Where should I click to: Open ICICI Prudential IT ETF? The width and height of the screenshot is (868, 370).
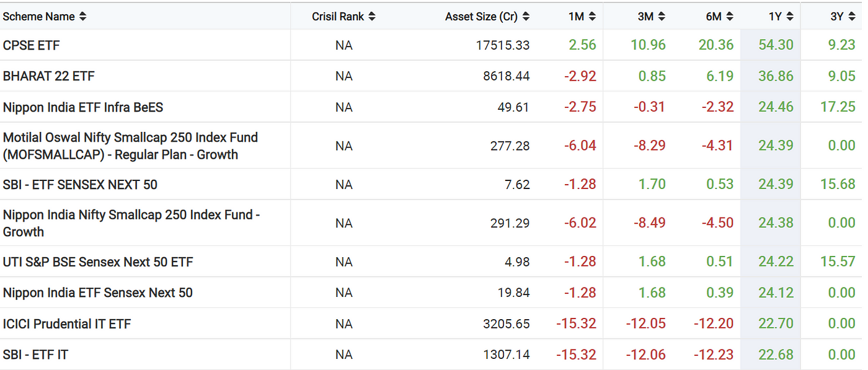tap(67, 324)
